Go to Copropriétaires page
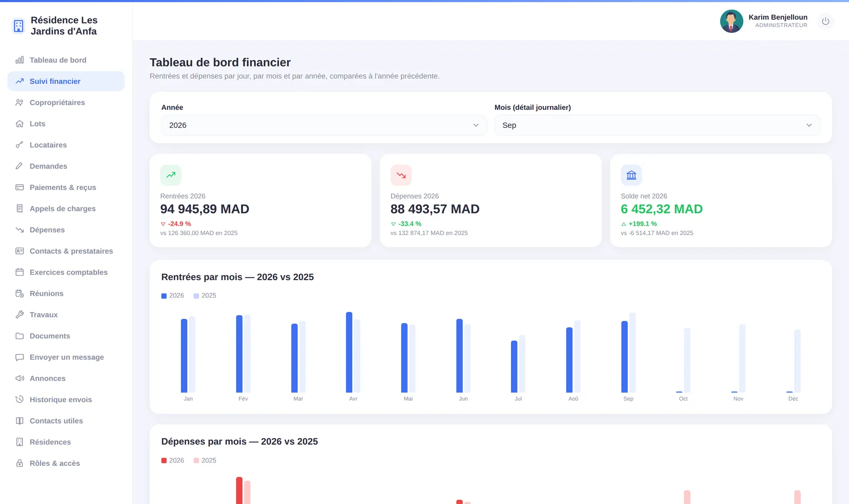 click(x=66, y=102)
